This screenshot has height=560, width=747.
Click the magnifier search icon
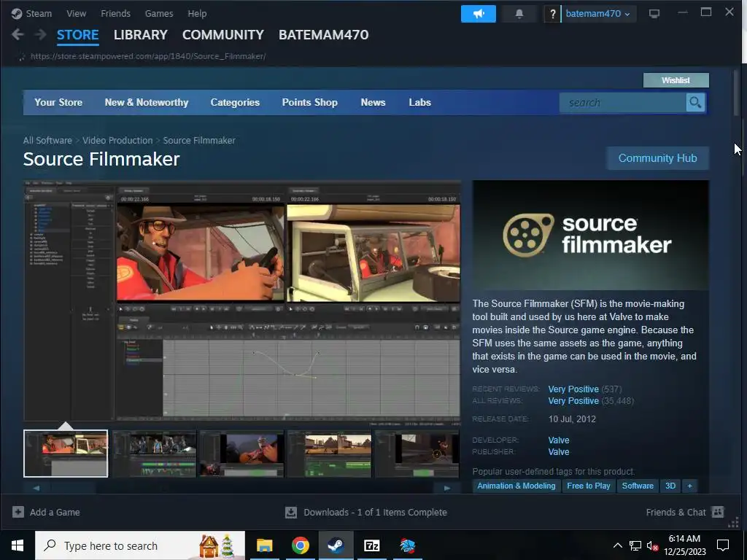coord(695,102)
